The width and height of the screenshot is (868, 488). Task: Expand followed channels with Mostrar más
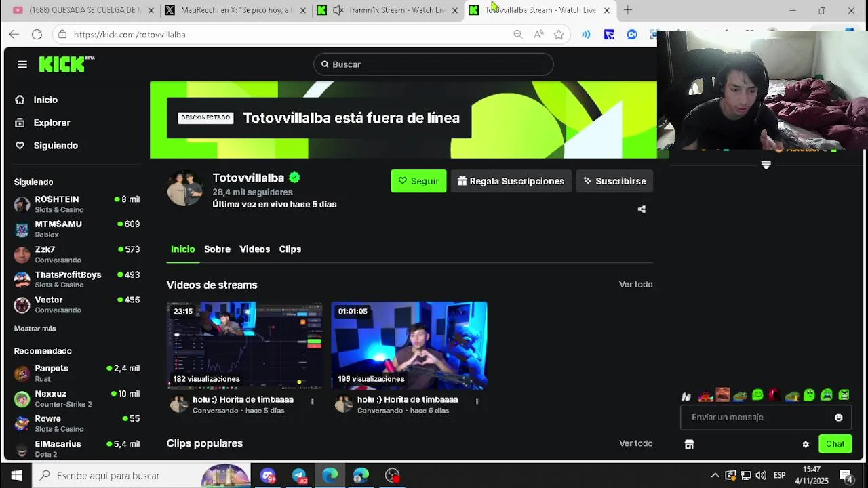(x=35, y=329)
